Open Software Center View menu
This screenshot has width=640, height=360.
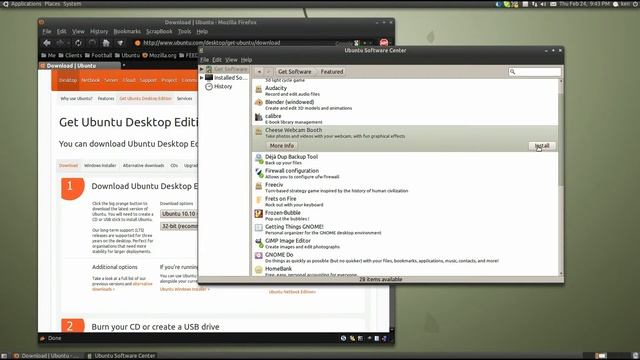pyautogui.click(x=231, y=60)
